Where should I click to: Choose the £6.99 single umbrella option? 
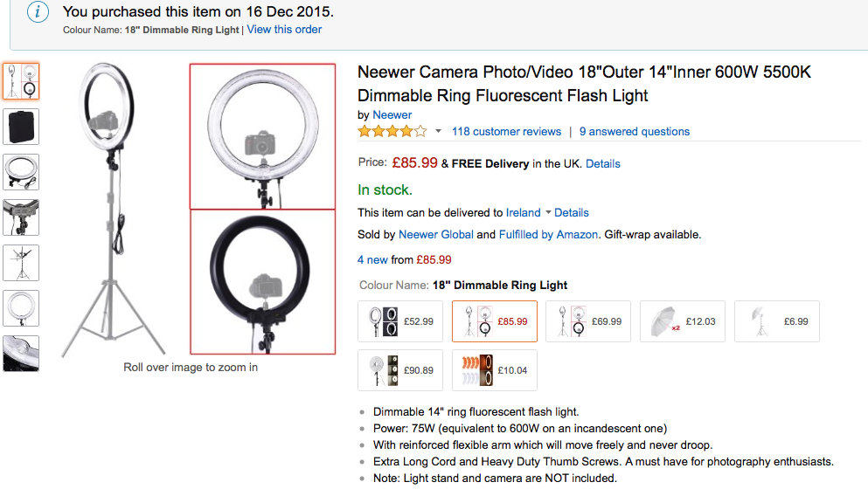coord(777,321)
